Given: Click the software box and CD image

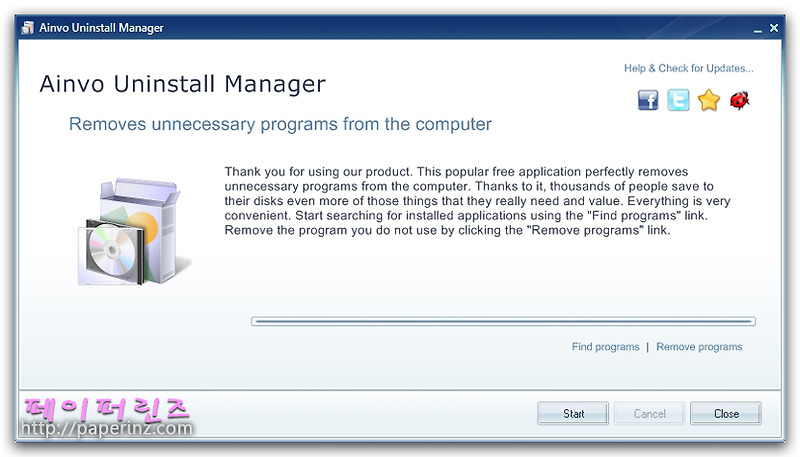Looking at the screenshot, I should coord(134,232).
